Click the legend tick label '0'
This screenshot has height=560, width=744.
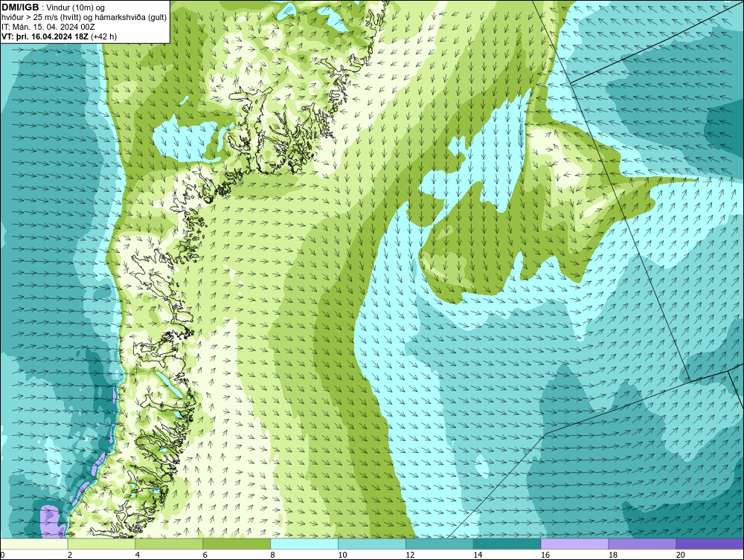point(2,555)
